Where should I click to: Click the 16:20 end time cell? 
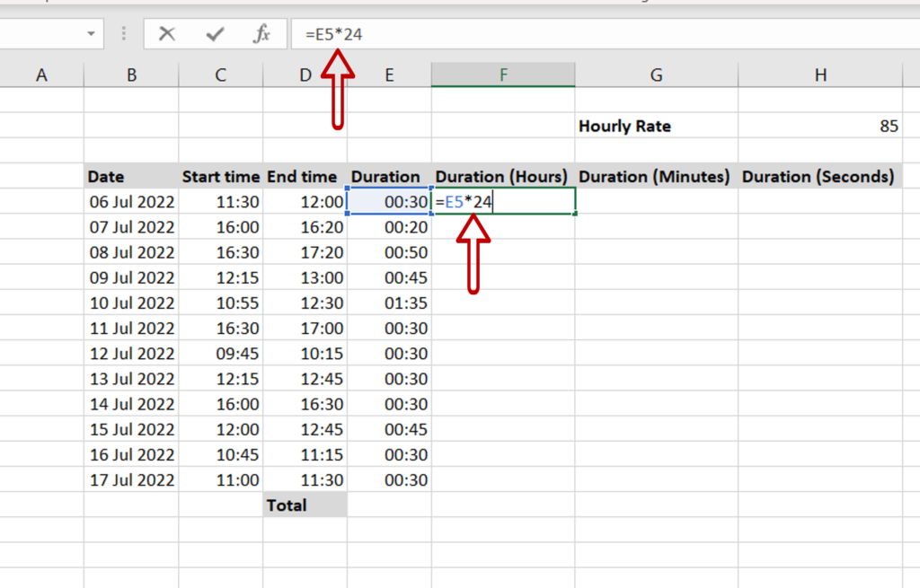pos(305,227)
